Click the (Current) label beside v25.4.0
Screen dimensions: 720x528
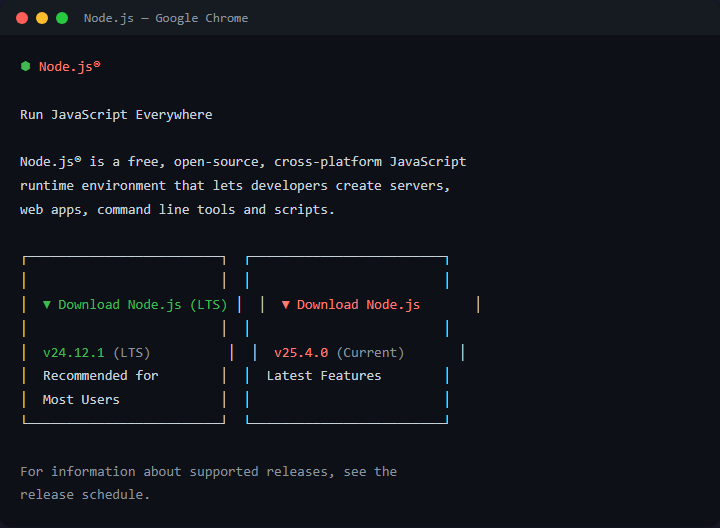point(371,353)
